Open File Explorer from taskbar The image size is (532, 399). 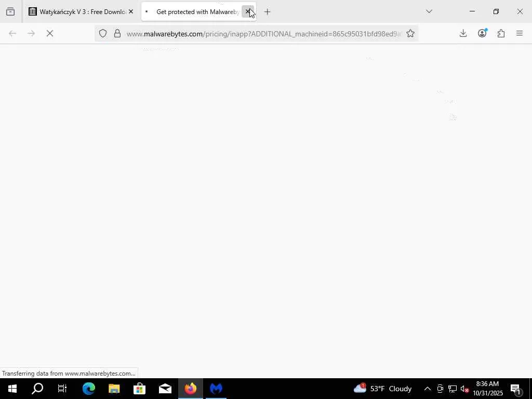coord(114,389)
